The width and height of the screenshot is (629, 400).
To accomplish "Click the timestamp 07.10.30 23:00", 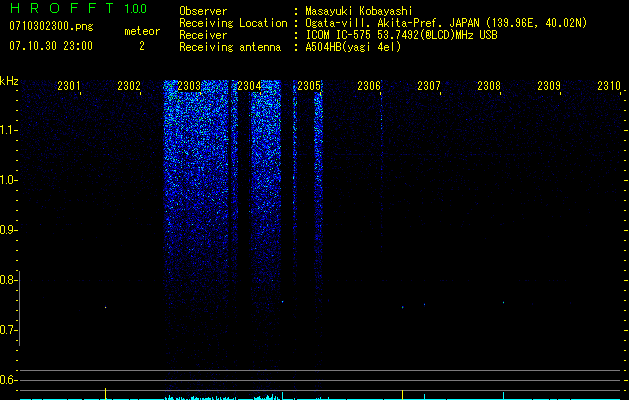I will [x=51, y=46].
